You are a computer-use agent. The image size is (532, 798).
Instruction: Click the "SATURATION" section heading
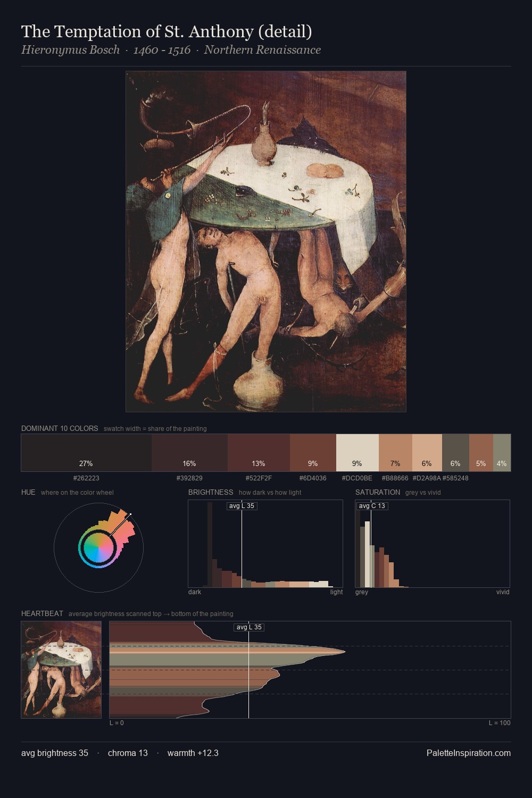click(378, 492)
